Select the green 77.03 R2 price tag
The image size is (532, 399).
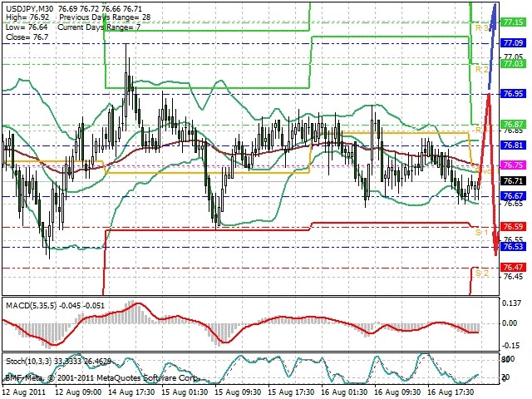coord(514,63)
